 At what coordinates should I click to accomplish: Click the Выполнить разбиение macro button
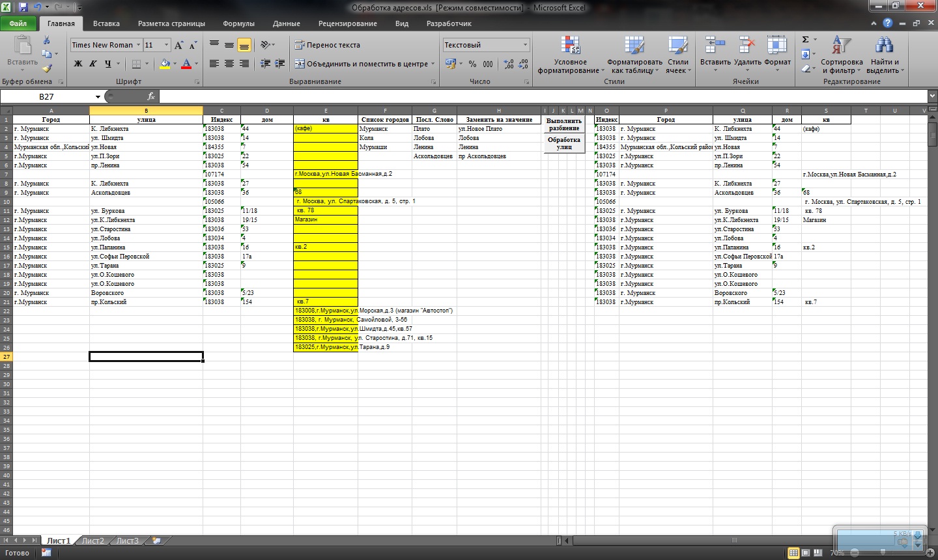click(564, 124)
